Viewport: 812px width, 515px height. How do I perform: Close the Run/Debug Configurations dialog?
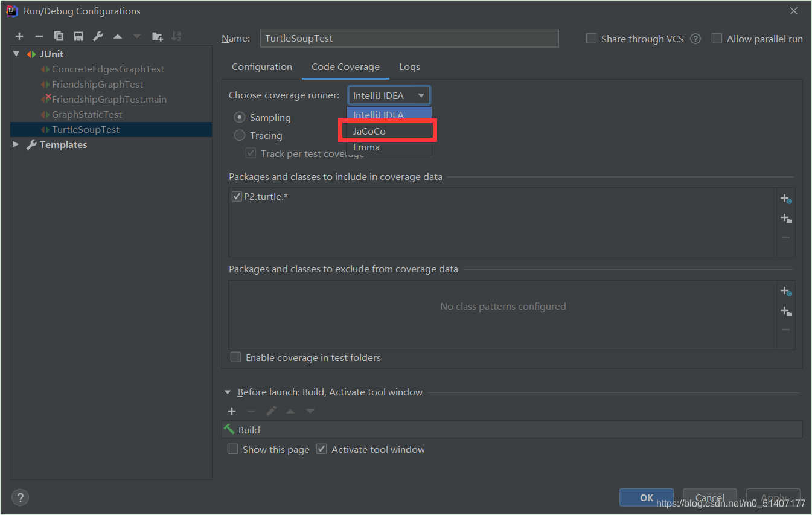pos(794,11)
